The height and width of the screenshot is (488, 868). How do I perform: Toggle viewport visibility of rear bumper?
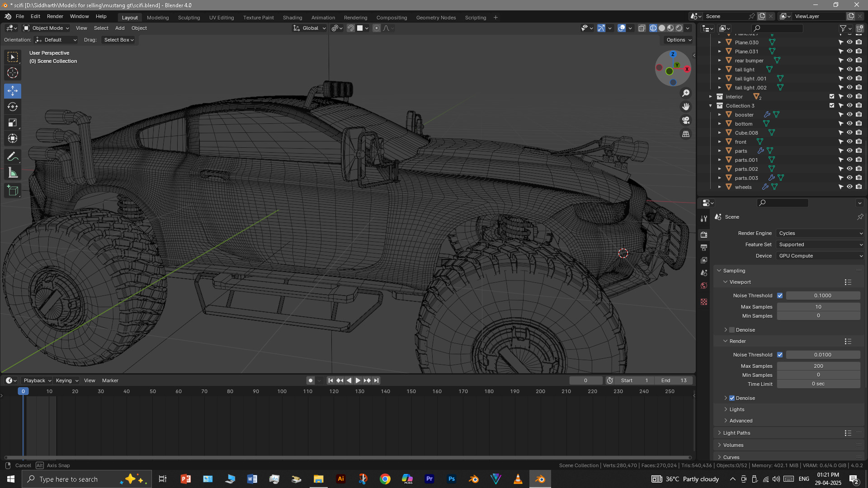pos(849,60)
